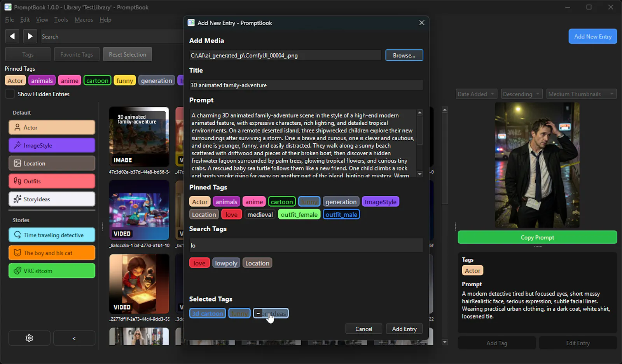Toggle the outfit_male pinned tag

click(341, 214)
